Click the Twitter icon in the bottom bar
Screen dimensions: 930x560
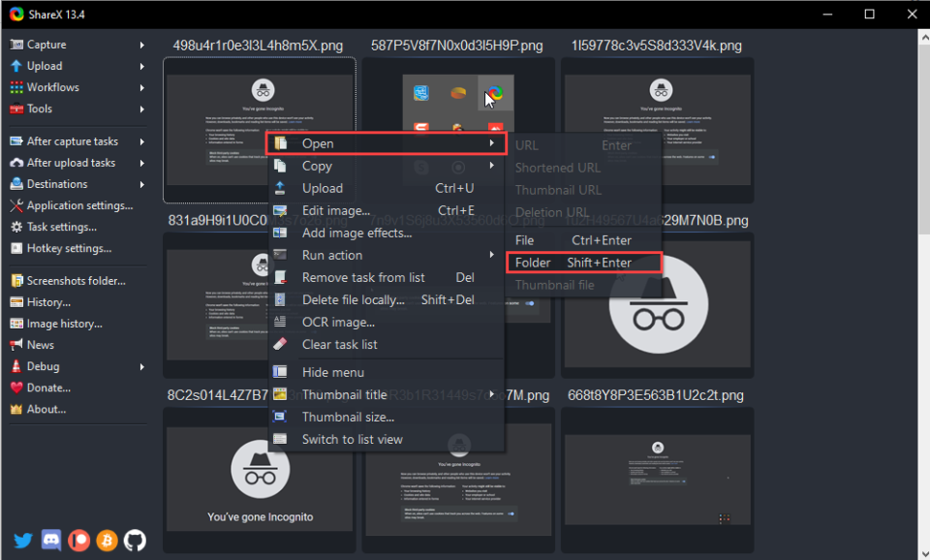(x=21, y=540)
